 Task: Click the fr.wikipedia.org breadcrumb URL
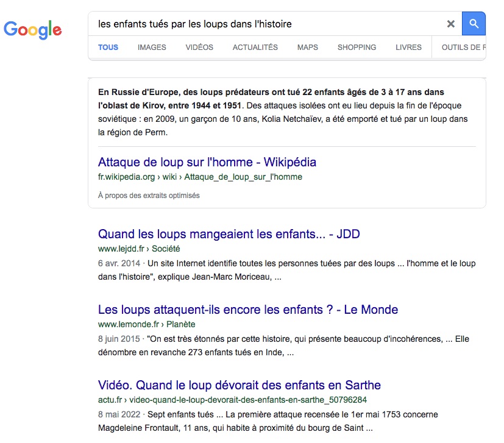[x=200, y=177]
